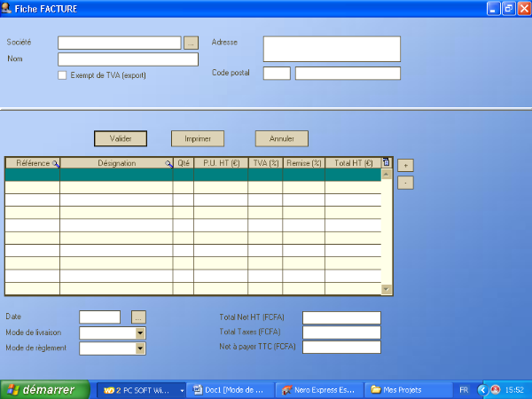Remove a row with the minus button
Image resolution: width=532 pixels, height=399 pixels.
tap(404, 183)
